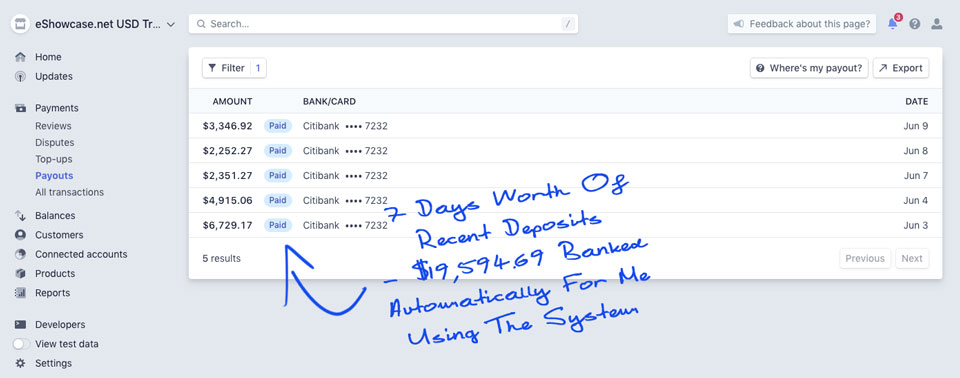Open the $3,346.92 payout row
The width and height of the screenshot is (960, 378).
[x=565, y=126]
